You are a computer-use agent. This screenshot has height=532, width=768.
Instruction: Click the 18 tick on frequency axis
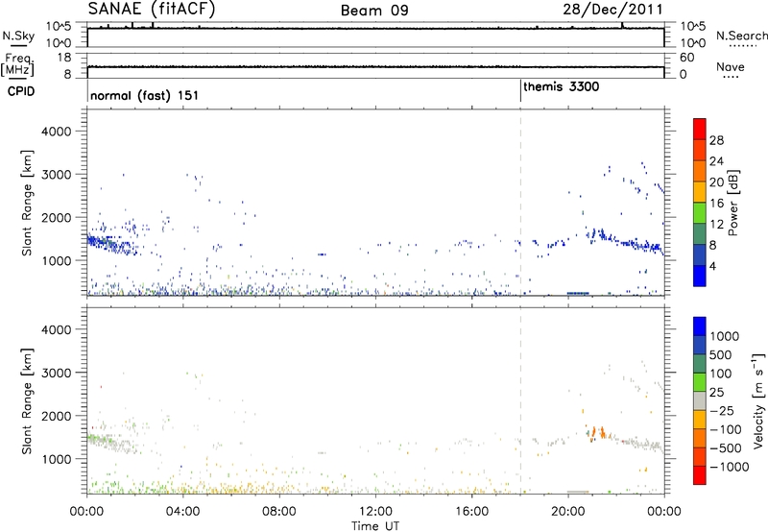coord(64,58)
